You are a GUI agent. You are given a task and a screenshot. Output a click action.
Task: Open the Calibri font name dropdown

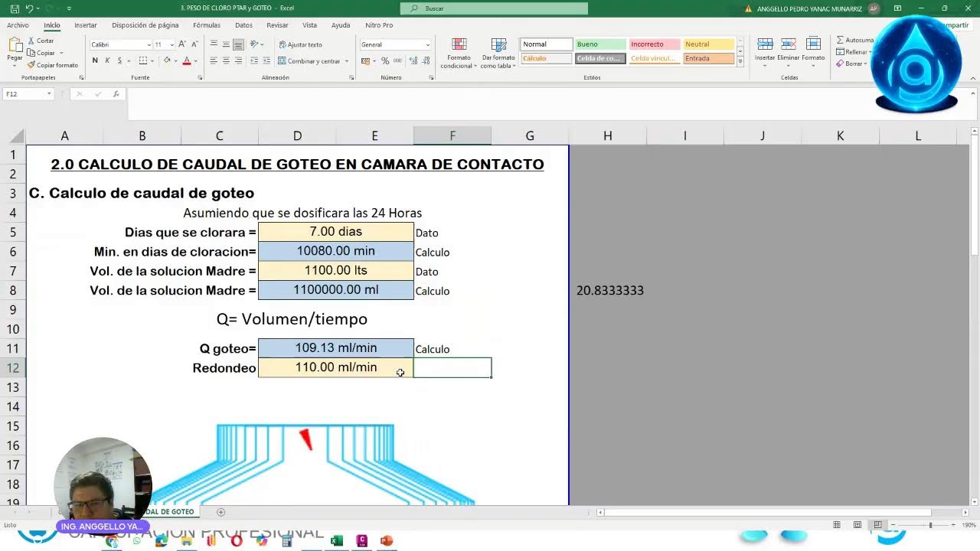tap(149, 44)
